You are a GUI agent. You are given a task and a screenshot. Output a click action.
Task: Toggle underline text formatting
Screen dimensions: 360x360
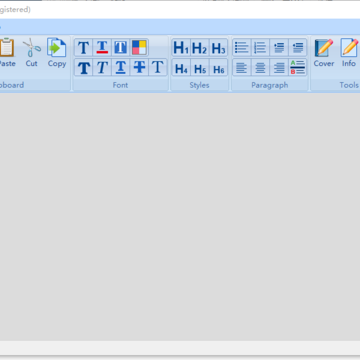pyautogui.click(x=121, y=68)
